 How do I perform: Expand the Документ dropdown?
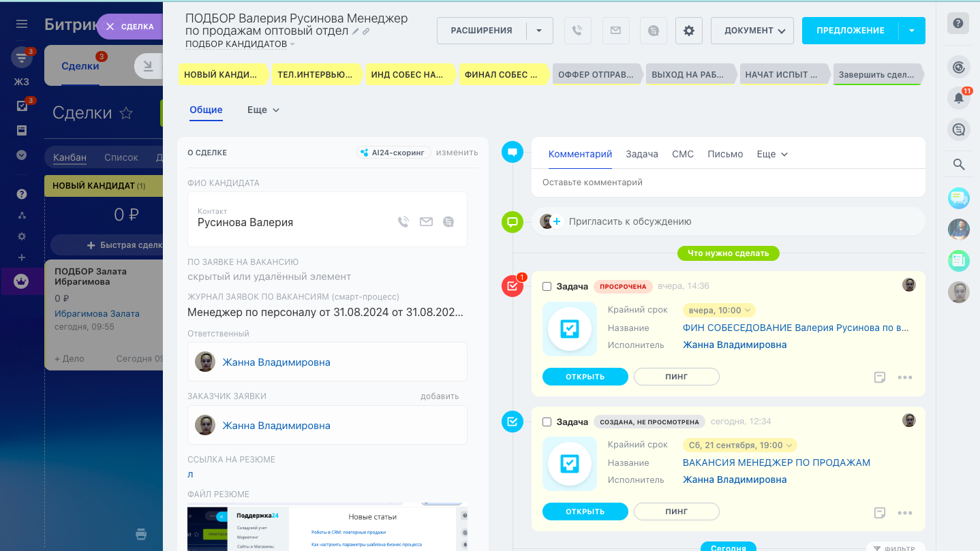coord(752,31)
